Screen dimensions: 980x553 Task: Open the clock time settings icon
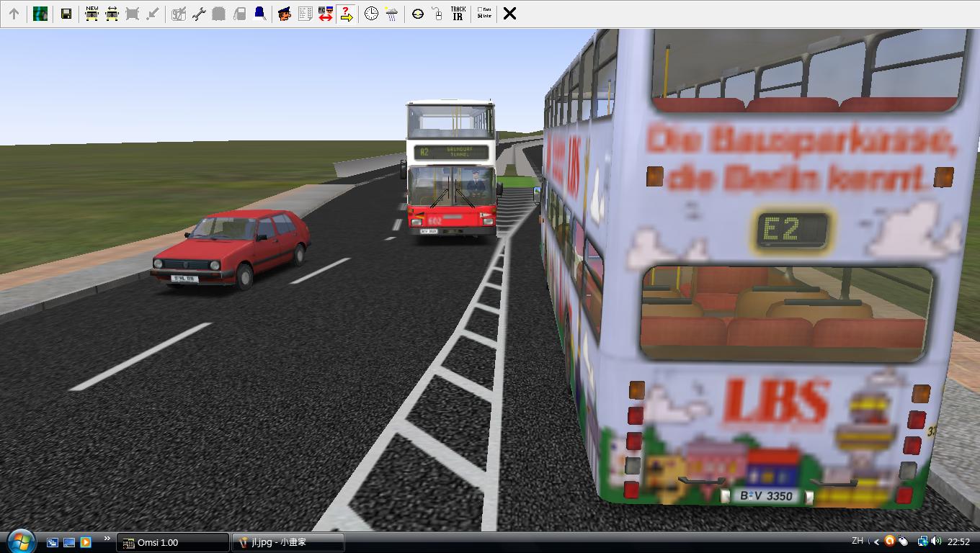tap(371, 14)
